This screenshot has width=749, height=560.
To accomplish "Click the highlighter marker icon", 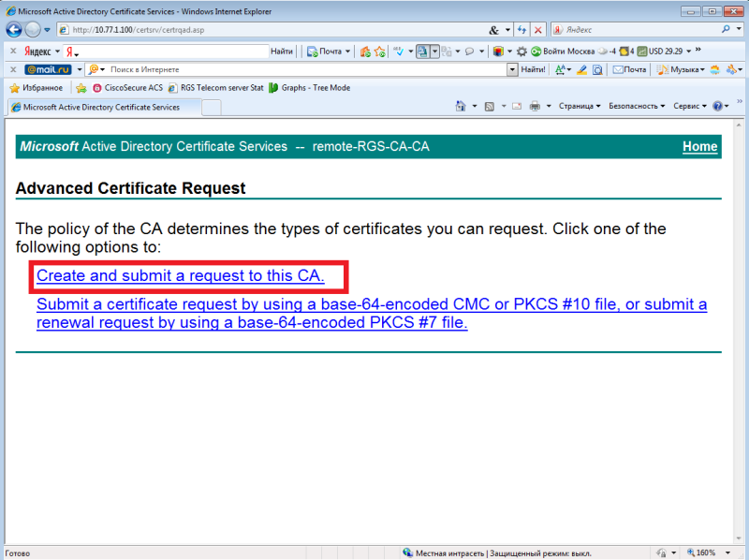I will 581,69.
